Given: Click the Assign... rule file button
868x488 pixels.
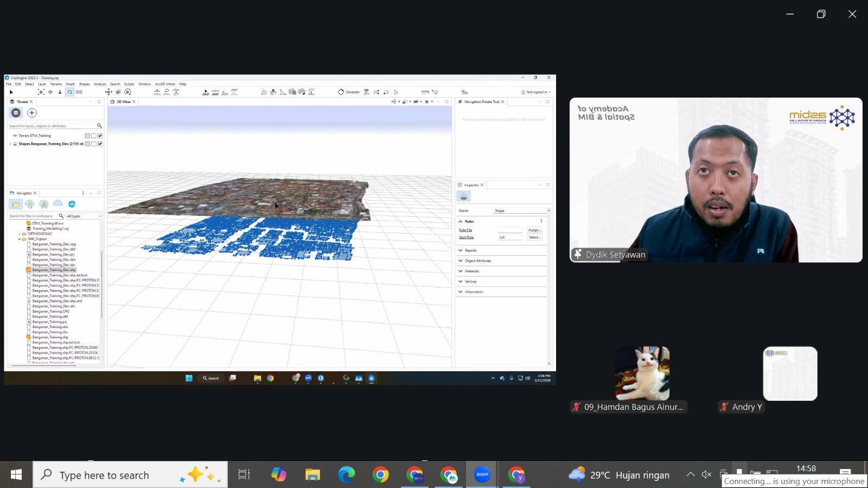Looking at the screenshot, I should [534, 230].
